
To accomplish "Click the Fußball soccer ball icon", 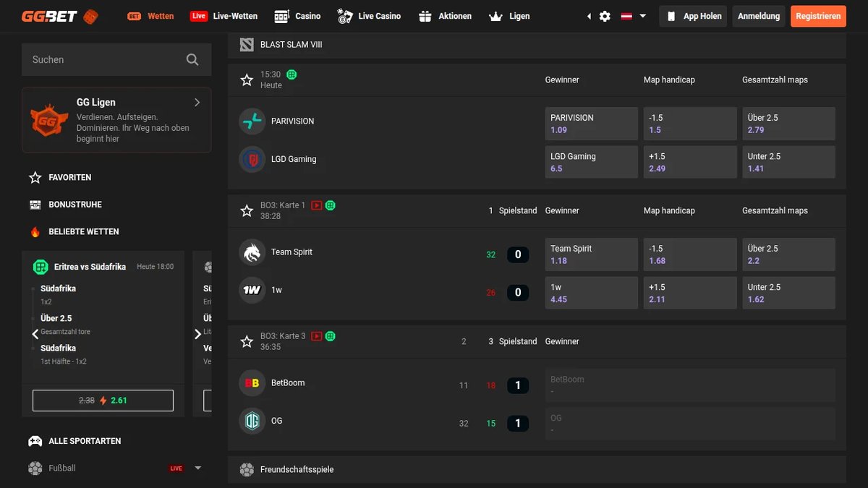I will point(35,468).
